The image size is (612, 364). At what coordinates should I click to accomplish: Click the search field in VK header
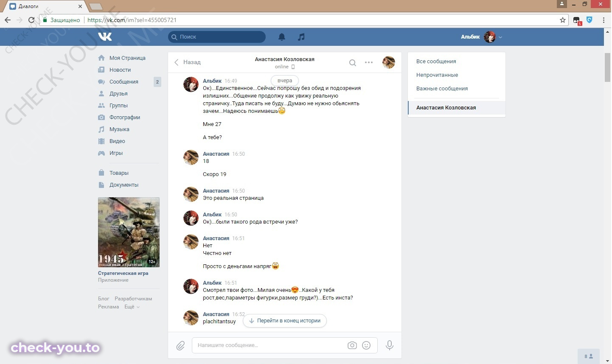pyautogui.click(x=217, y=37)
